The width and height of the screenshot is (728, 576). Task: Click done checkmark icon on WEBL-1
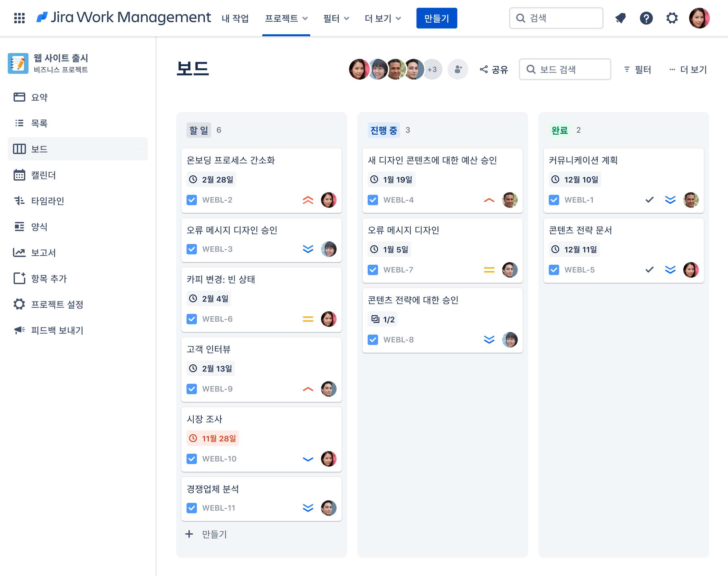pos(650,200)
